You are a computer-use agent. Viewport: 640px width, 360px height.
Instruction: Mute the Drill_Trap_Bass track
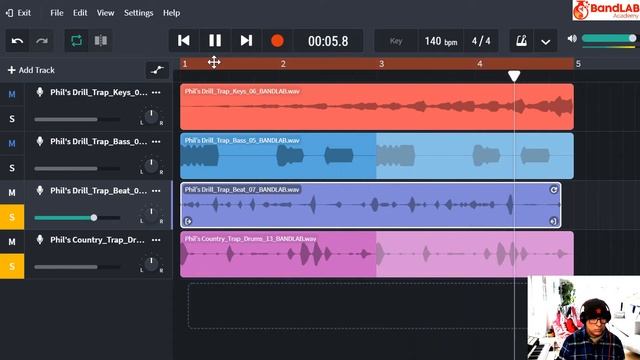[12, 143]
